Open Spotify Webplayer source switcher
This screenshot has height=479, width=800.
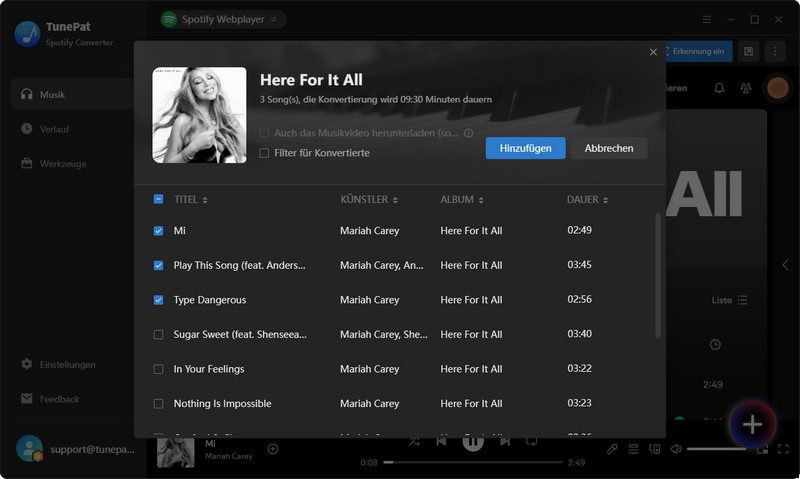(x=222, y=19)
